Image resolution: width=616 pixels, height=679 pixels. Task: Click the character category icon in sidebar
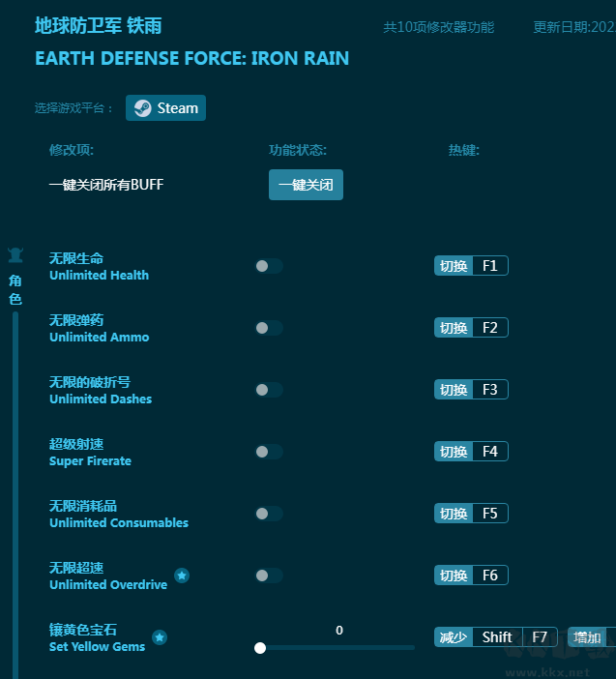coord(15,256)
